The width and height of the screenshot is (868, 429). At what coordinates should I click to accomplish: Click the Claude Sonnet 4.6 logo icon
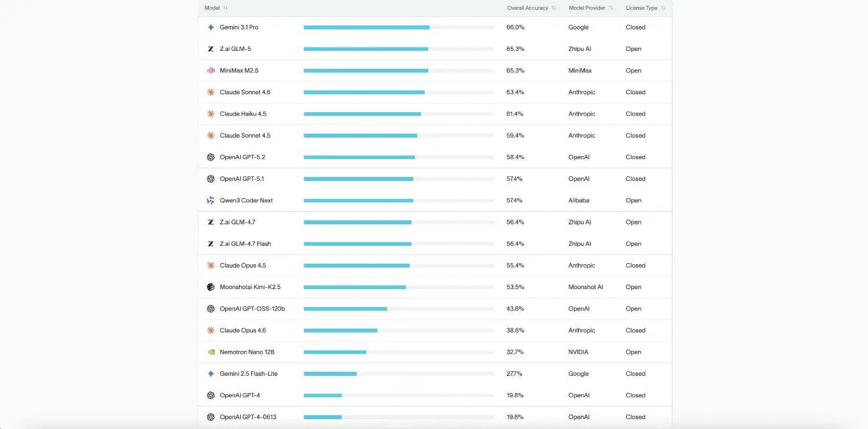[211, 93]
